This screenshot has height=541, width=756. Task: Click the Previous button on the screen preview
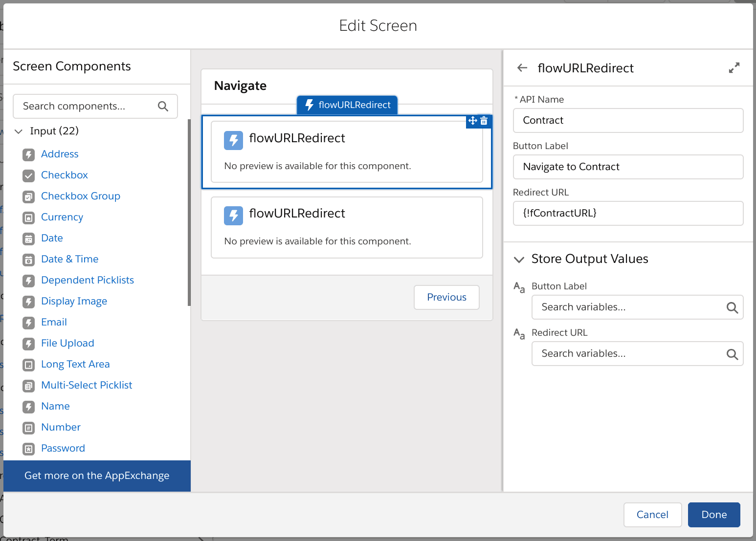(x=446, y=297)
